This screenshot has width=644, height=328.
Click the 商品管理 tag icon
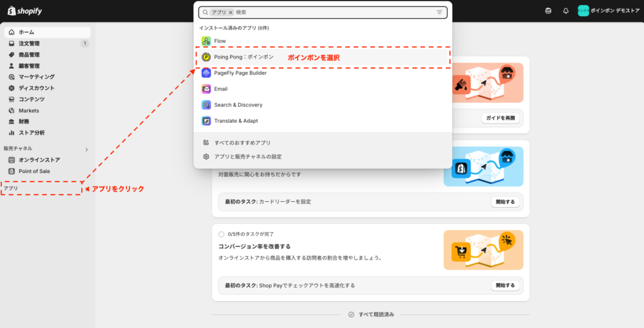click(12, 55)
